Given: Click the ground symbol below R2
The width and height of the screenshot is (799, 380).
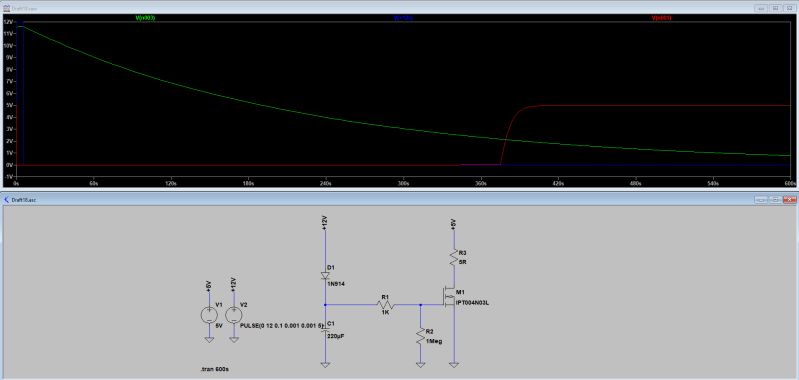Looking at the screenshot, I should (x=420, y=364).
